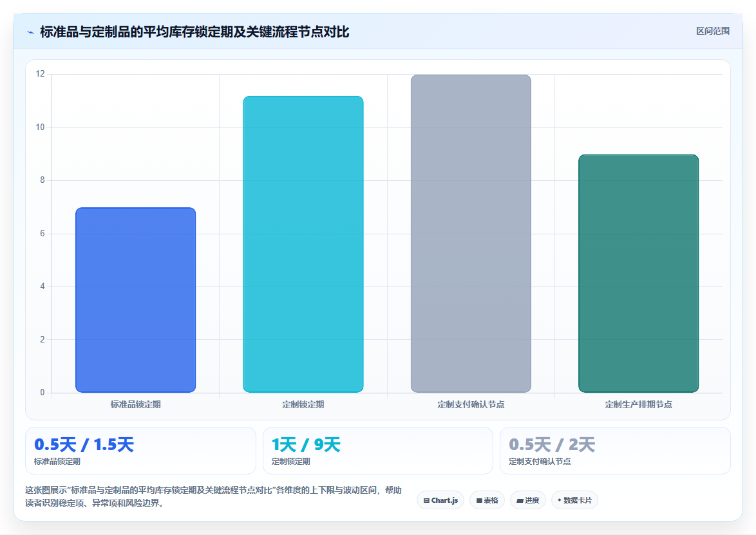The height and width of the screenshot is (535, 756).
Task: Open the 1天 / 9天 data card
Action: tap(378, 451)
